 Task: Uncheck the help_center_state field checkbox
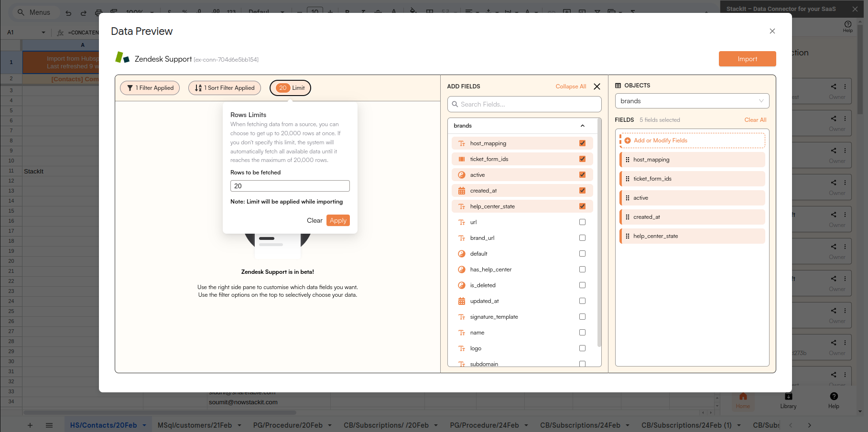(582, 206)
